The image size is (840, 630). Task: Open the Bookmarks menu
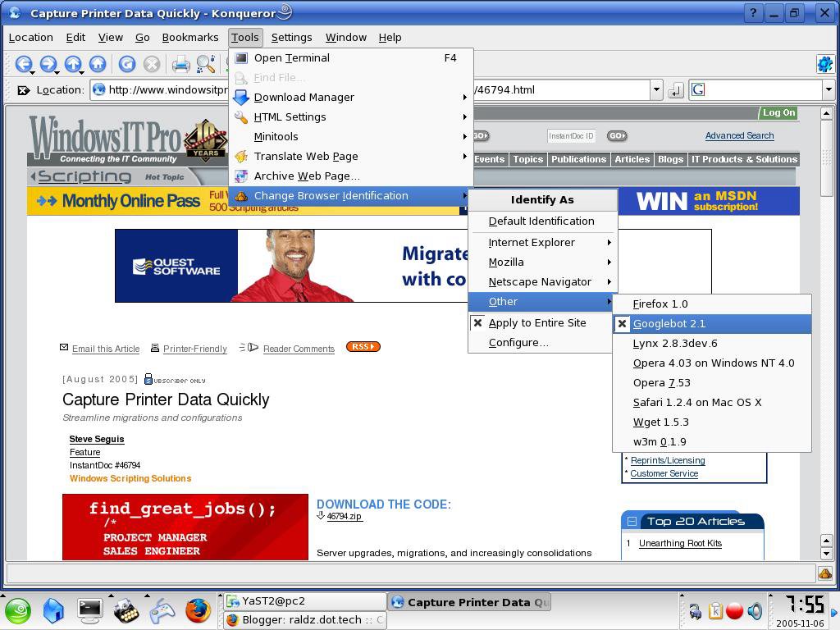[x=190, y=38]
